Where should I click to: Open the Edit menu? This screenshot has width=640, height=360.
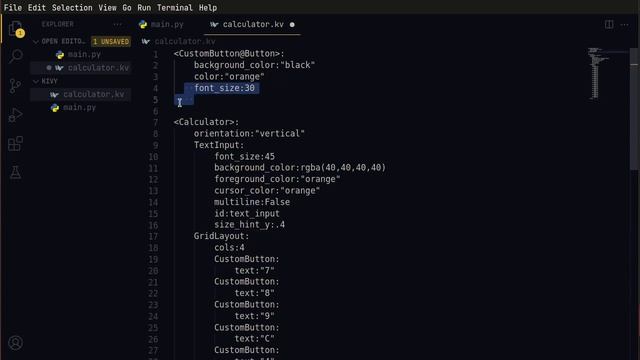37,8
